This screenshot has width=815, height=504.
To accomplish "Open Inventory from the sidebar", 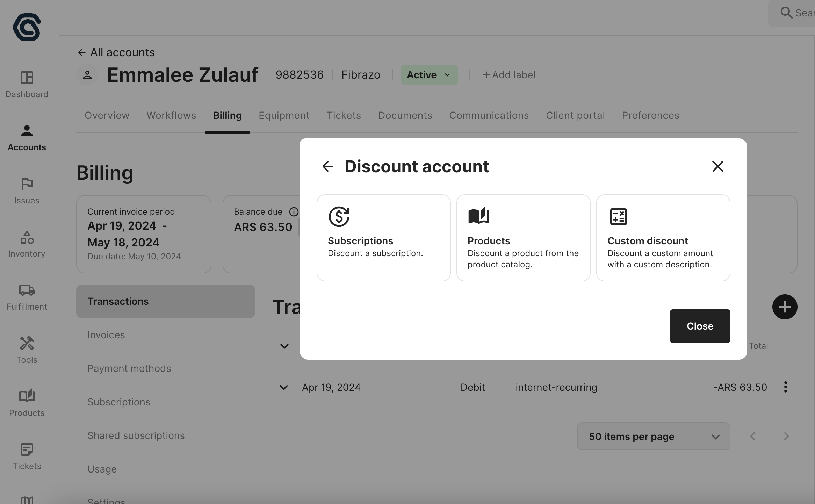I will point(27,244).
